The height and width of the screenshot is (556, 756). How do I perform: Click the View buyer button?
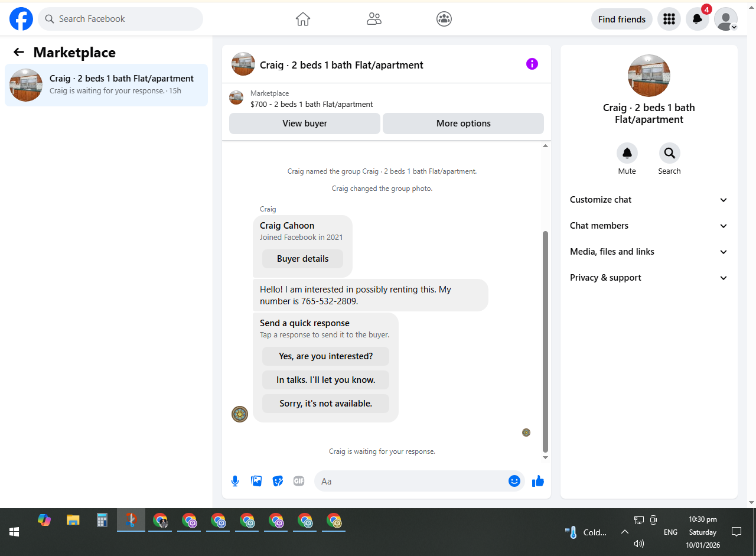[305, 123]
